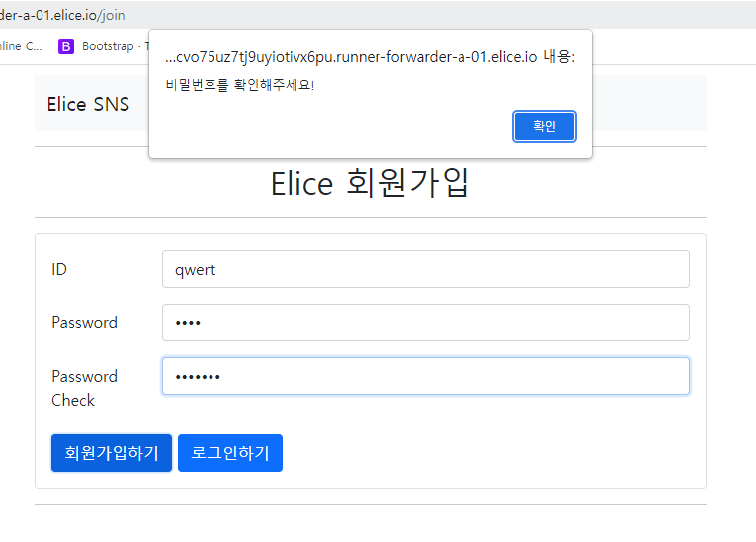756x542 pixels.
Task: Click the alert origin text ending elice.io 내용:
Action: coord(371,57)
